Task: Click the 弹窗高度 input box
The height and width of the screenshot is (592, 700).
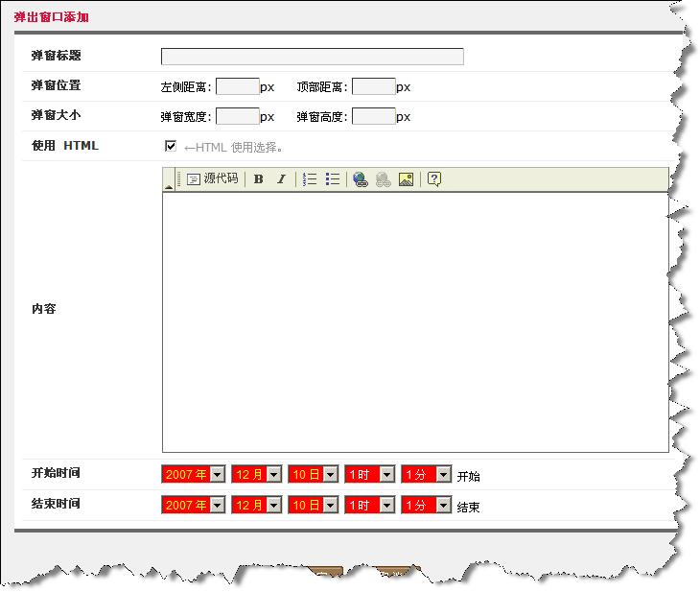Action: click(x=374, y=116)
